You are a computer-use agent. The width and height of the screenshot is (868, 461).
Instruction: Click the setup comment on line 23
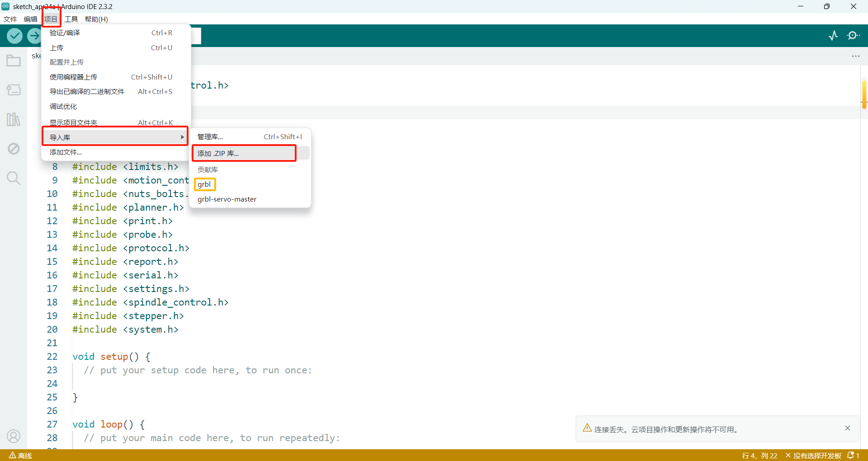[x=198, y=370]
